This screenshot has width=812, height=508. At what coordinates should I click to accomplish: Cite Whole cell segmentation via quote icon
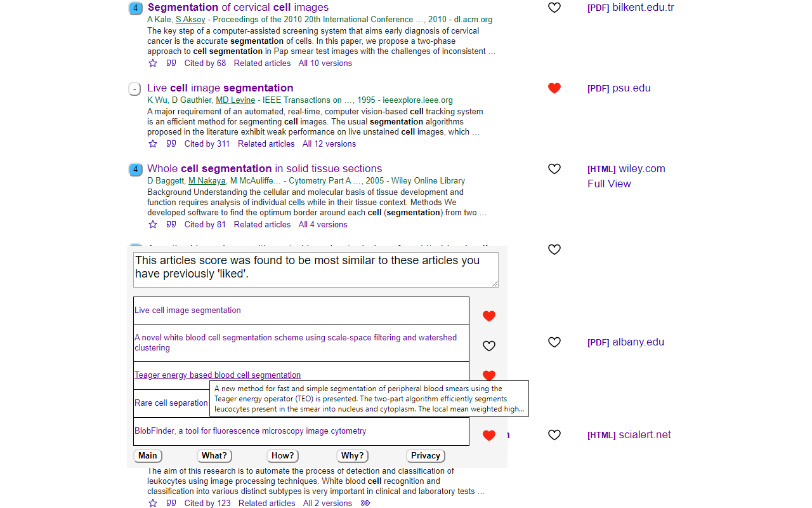coord(171,225)
